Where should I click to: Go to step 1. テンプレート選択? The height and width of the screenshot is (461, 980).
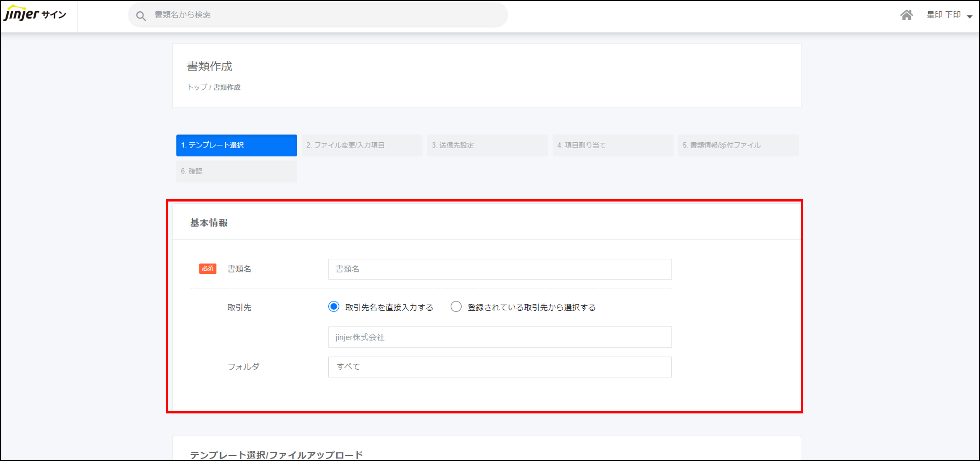click(x=236, y=145)
